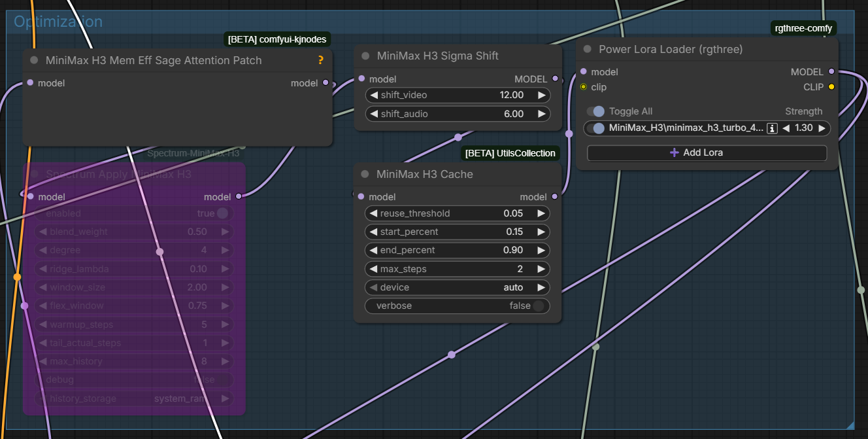This screenshot has width=868, height=439.
Task: Open the minimax_h3_turbo lora name selector
Action: tap(686, 128)
